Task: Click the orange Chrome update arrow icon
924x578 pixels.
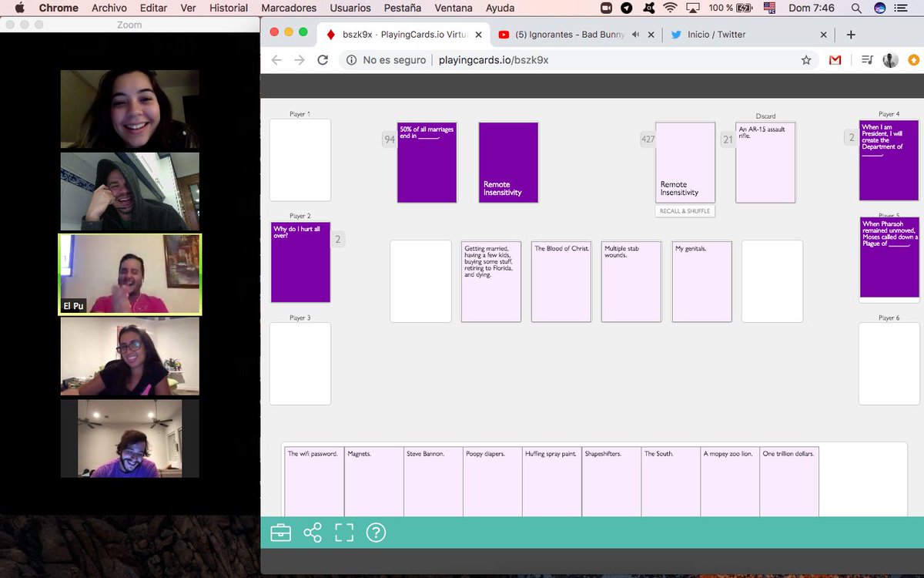Action: 913,60
